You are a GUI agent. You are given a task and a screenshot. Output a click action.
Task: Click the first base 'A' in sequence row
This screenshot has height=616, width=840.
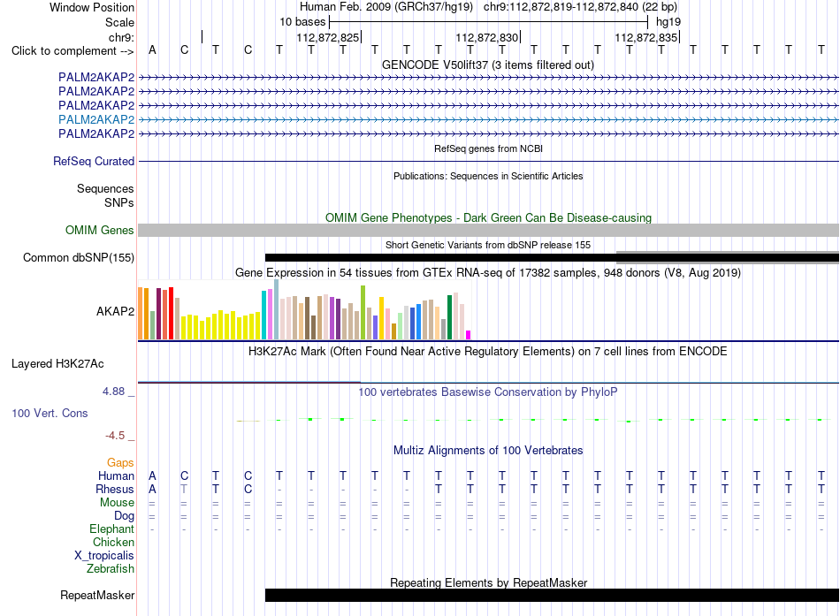click(x=152, y=49)
